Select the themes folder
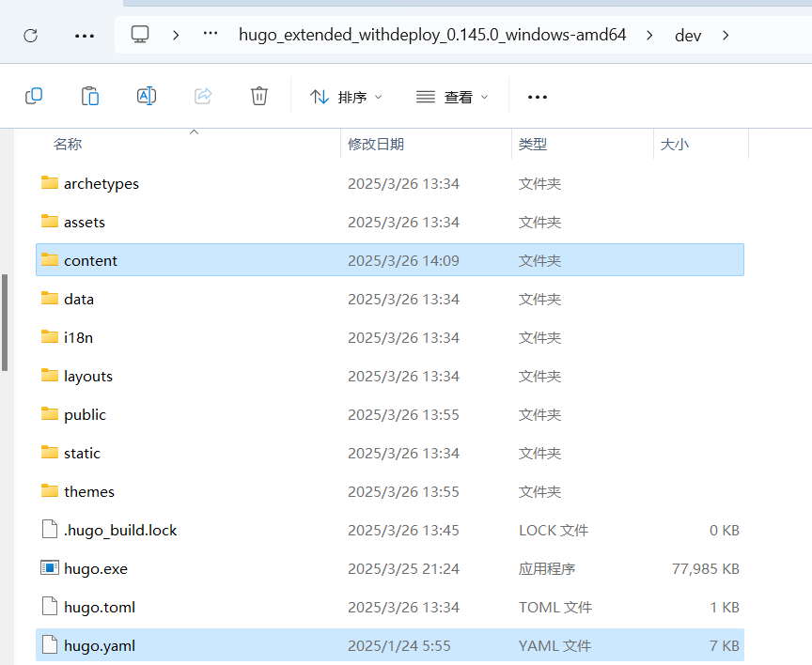The width and height of the screenshot is (812, 665). pos(89,491)
